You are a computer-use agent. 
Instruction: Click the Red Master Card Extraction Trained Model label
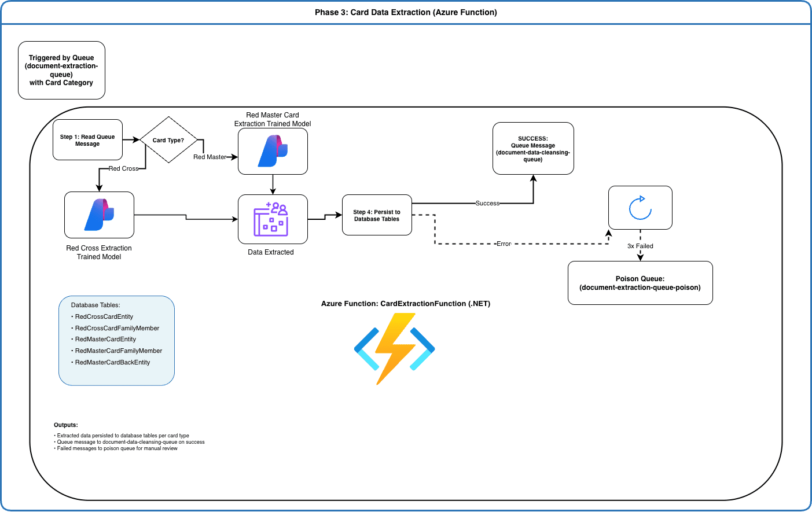coord(273,119)
